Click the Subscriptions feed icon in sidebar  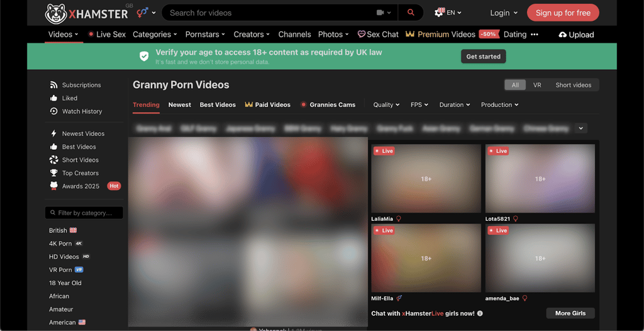click(x=53, y=85)
